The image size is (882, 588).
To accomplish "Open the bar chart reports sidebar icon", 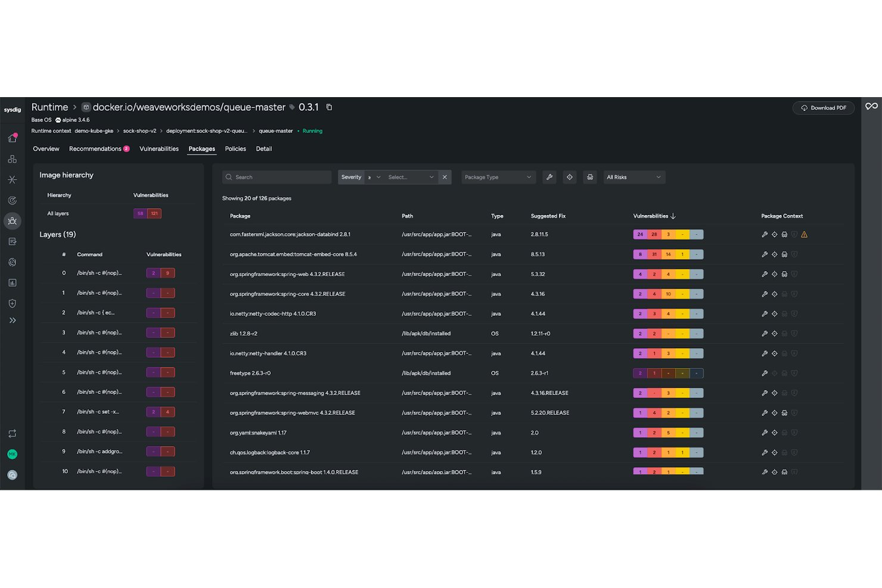I will point(12,283).
